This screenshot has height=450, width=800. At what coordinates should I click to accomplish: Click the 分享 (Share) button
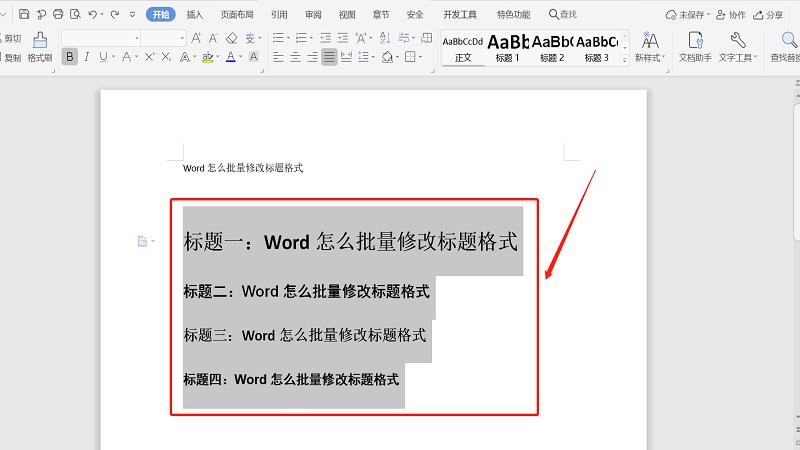(x=769, y=15)
